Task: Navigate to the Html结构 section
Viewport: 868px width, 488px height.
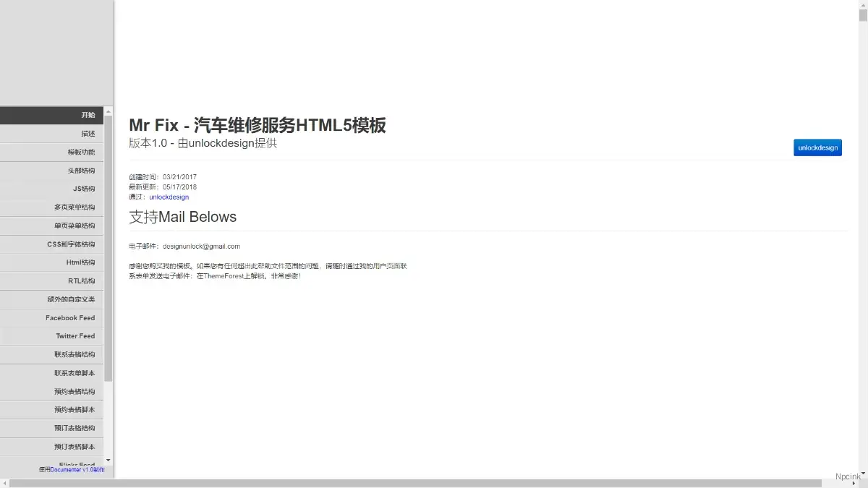Action: coord(80,262)
